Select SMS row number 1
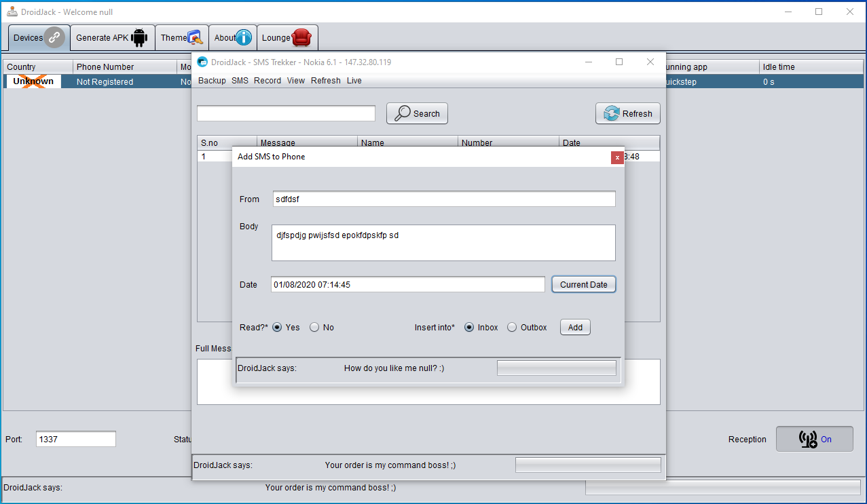 click(215, 156)
